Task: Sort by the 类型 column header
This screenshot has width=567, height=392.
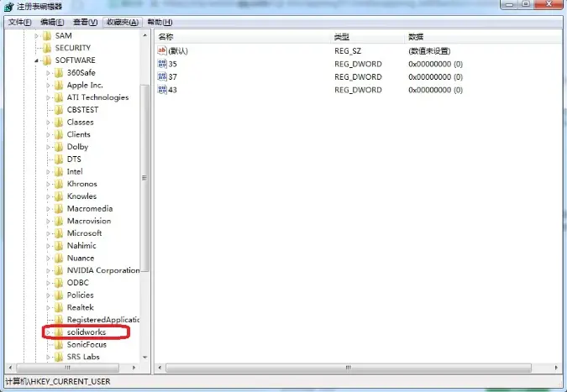Action: click(x=368, y=37)
